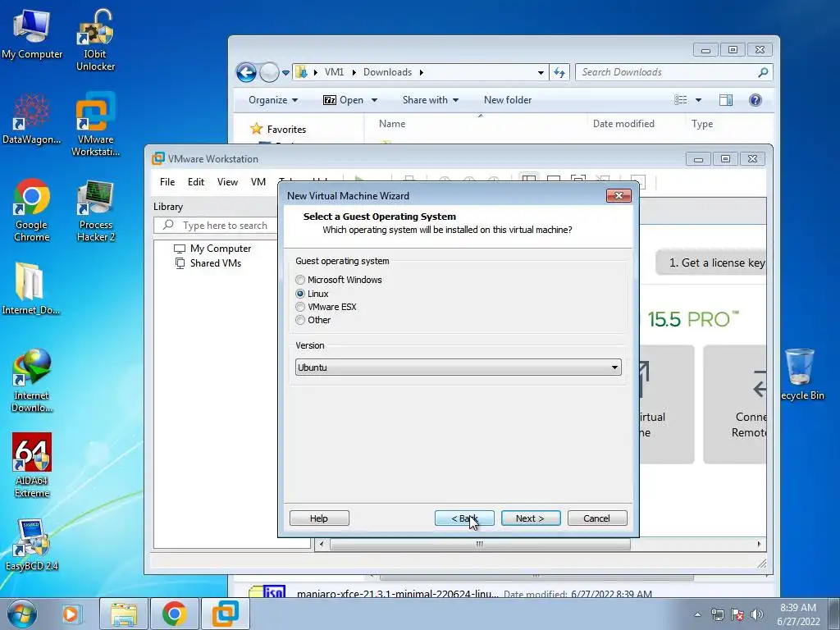Open IObit Unlocker desktop icon

point(95,40)
